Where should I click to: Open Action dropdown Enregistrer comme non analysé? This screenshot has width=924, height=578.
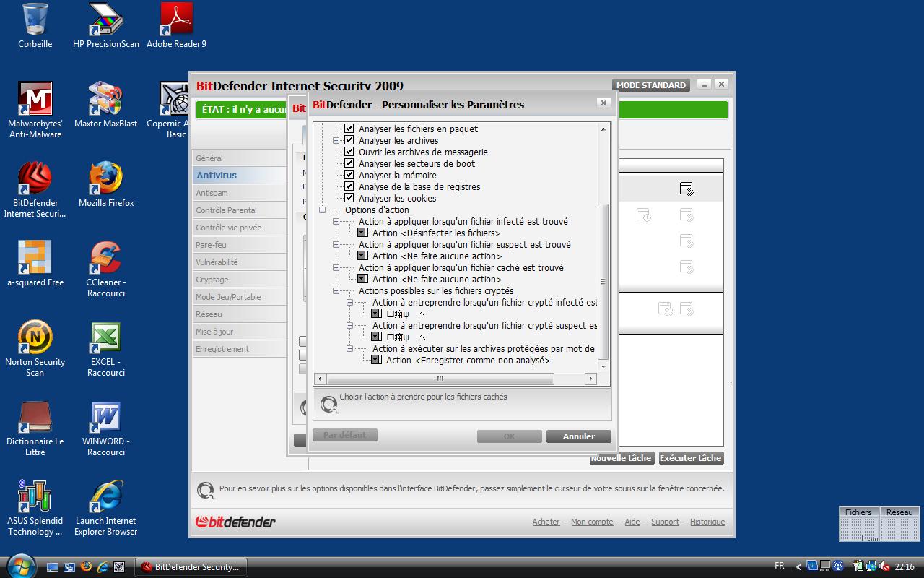377,360
